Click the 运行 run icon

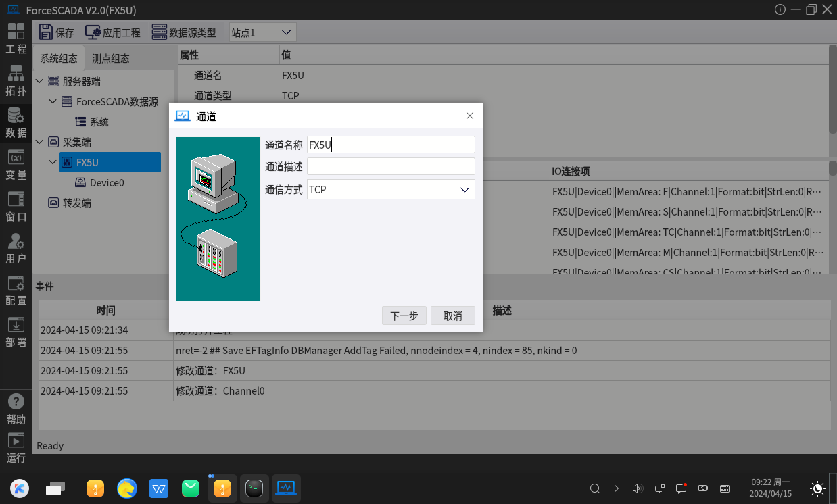(x=16, y=448)
